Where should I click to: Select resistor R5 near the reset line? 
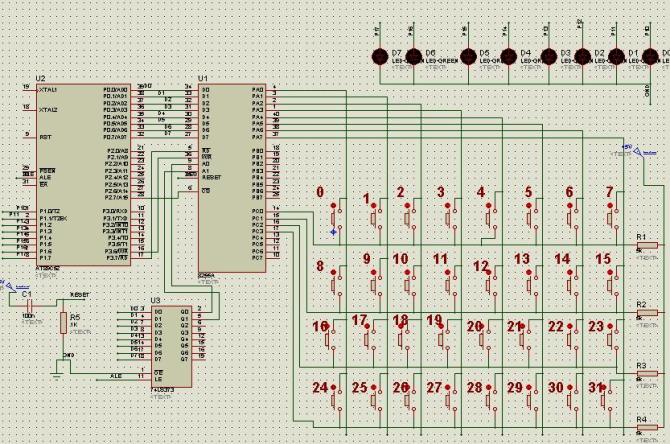63,323
